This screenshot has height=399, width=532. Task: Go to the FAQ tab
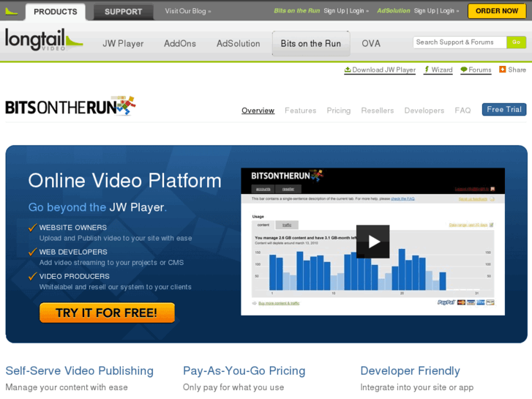pos(462,111)
